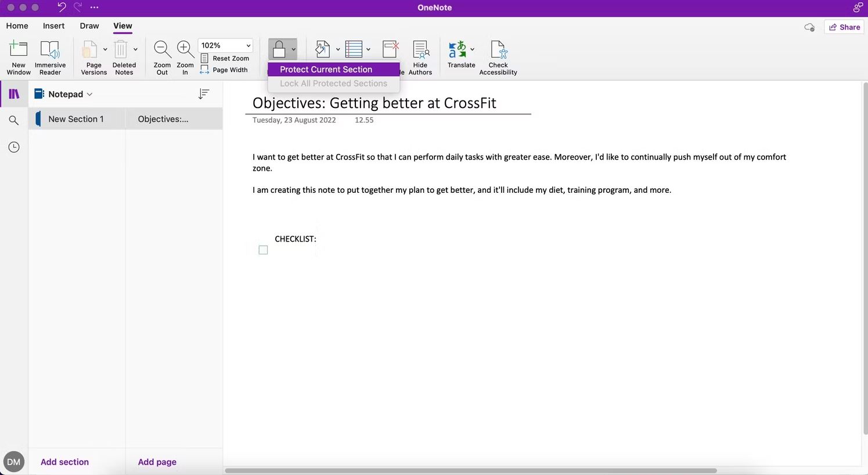The width and height of the screenshot is (868, 475).
Task: Run Check Accessibility
Action: coord(498,57)
